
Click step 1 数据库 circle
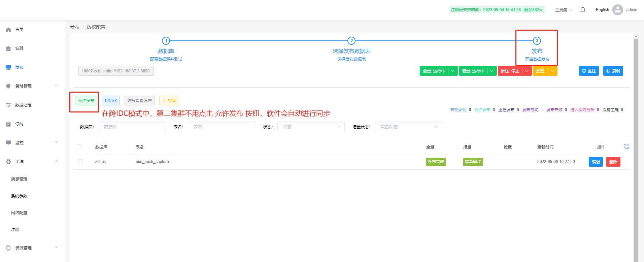[x=166, y=41]
